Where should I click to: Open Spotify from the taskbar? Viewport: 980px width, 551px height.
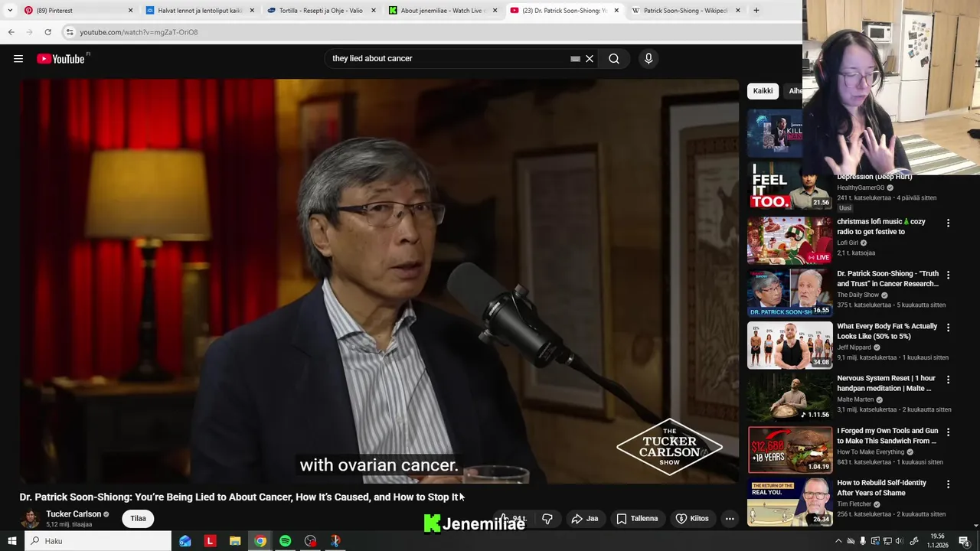click(x=285, y=541)
